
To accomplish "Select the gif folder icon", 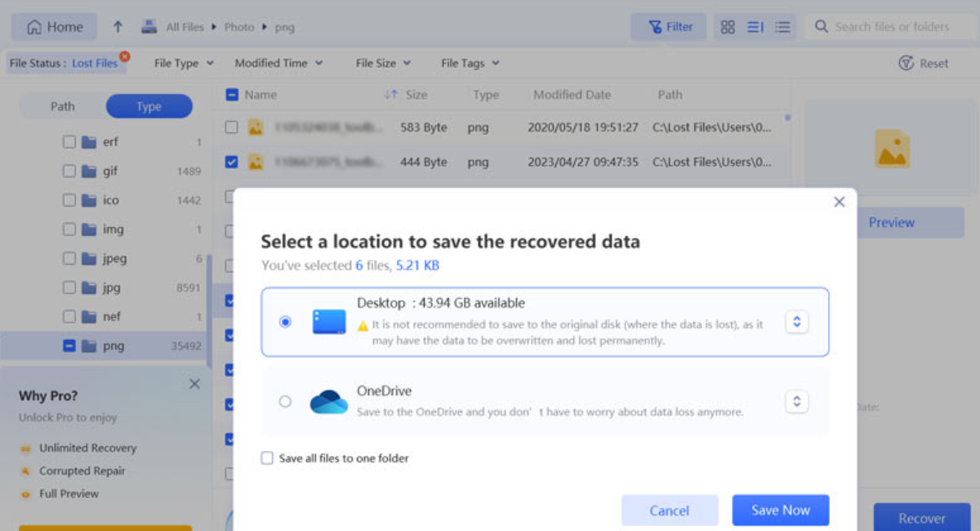I will click(x=90, y=171).
